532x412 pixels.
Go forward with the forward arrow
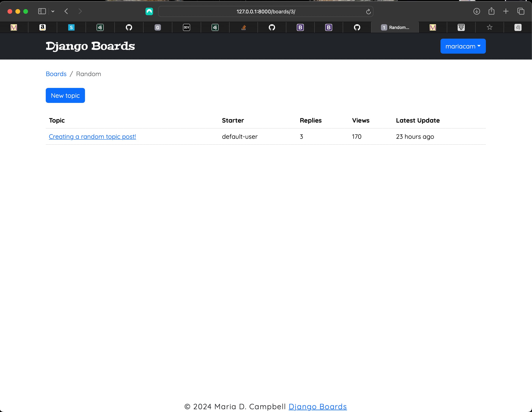[x=80, y=11]
